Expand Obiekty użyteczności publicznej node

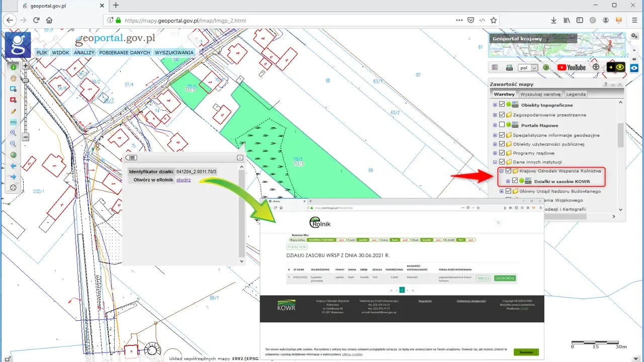tap(495, 144)
